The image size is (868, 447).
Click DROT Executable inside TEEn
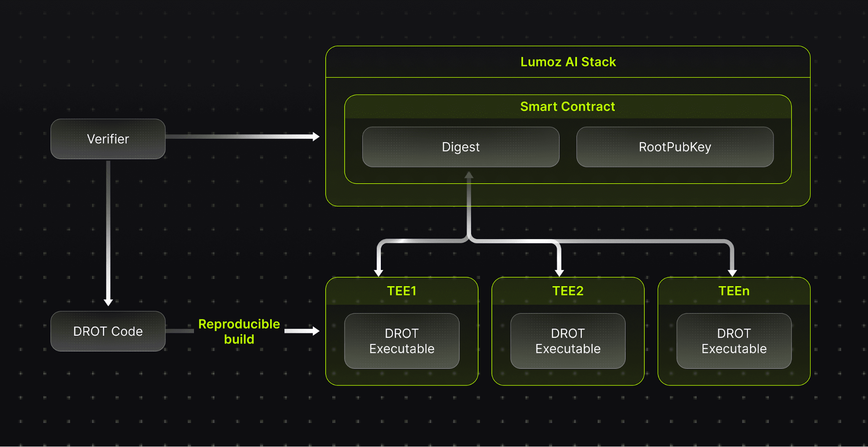tap(733, 341)
